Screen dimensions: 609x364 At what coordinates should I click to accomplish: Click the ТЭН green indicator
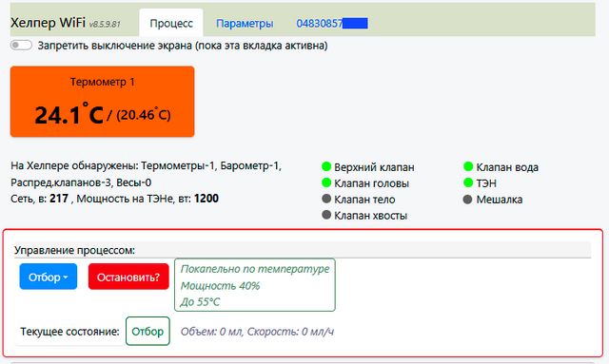[468, 182]
